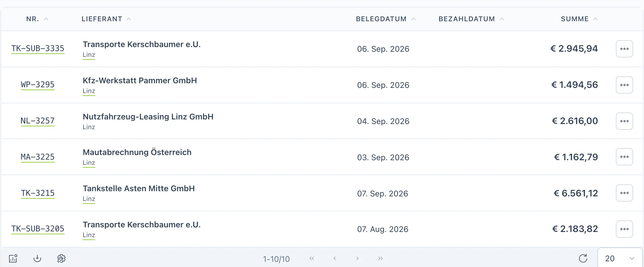Image resolution: width=644 pixels, height=267 pixels.
Task: Go to first page double-chevron
Action: (312, 258)
